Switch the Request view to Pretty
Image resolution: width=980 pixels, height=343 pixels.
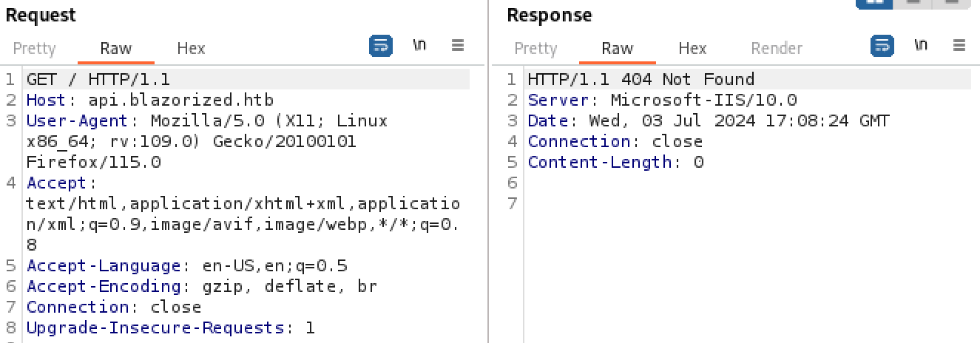(x=35, y=49)
